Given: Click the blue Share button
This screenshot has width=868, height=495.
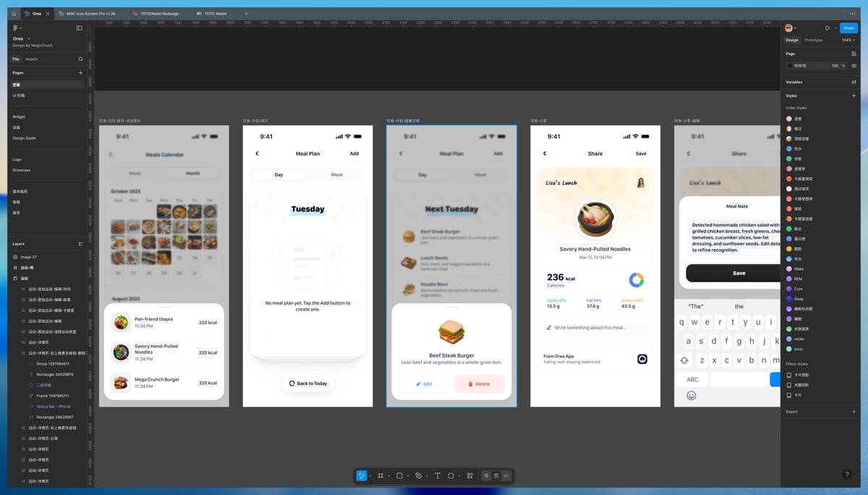Looking at the screenshot, I should point(848,28).
